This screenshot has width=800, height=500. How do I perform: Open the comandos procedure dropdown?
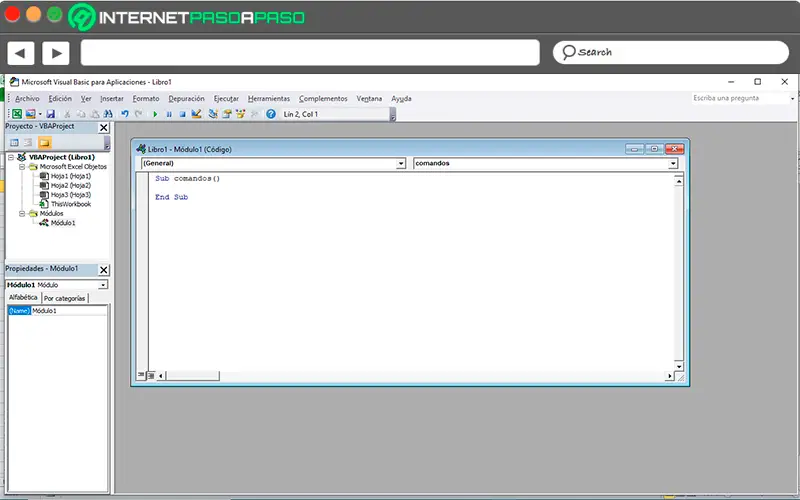[673, 163]
